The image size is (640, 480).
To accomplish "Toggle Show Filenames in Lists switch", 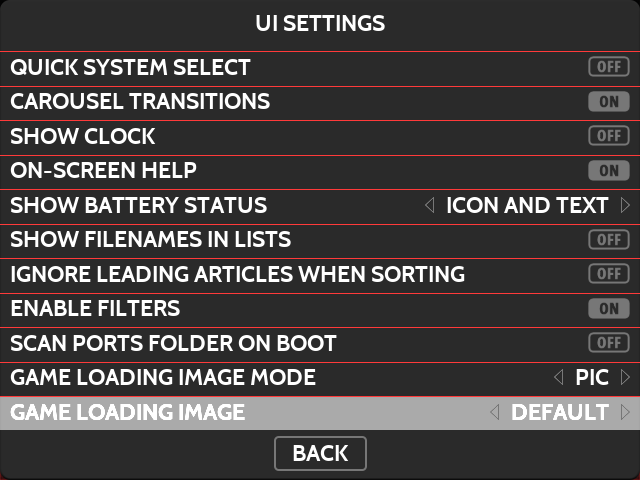I will [x=608, y=240].
